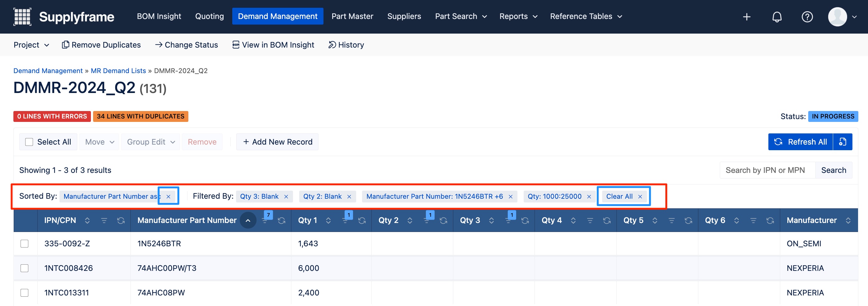This screenshot has height=306, width=868.
Task: Refresh the Qty 2 column
Action: [x=443, y=220]
